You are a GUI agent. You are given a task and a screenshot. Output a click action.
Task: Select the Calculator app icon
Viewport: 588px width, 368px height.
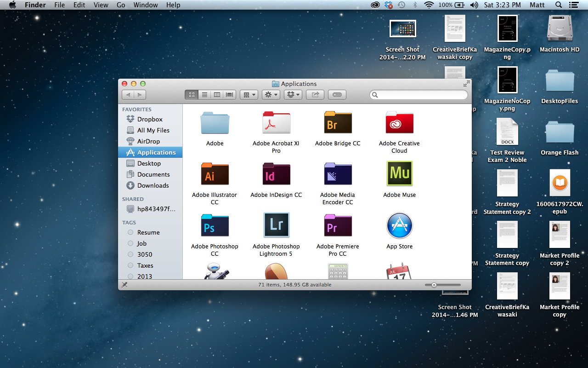coord(338,271)
